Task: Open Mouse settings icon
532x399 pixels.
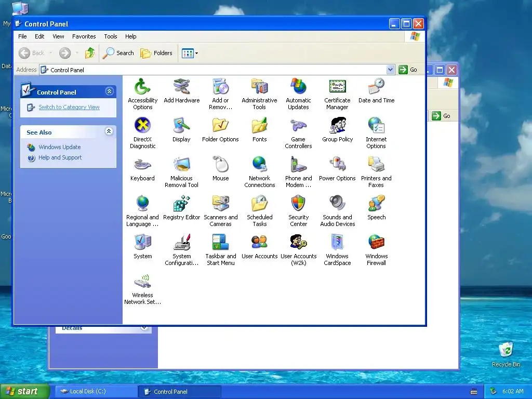Action: tap(220, 165)
